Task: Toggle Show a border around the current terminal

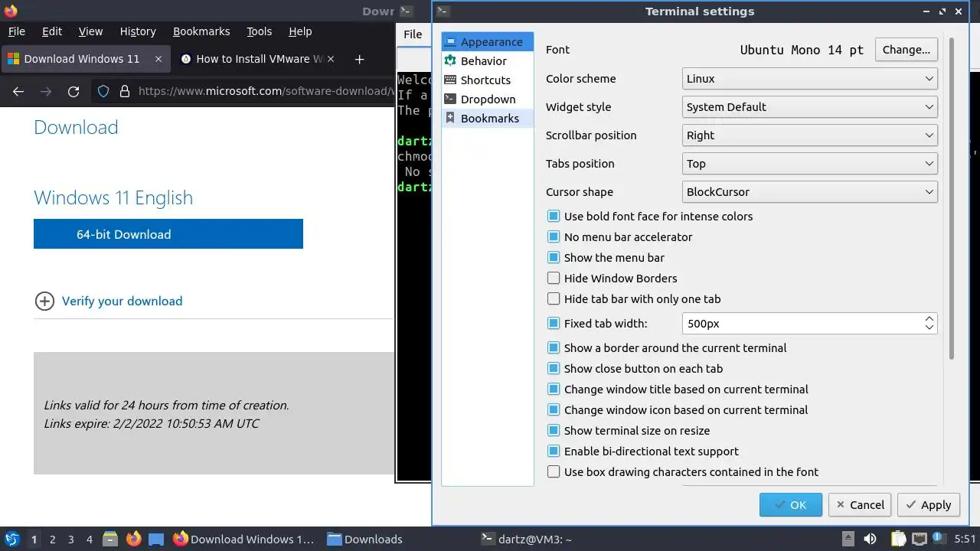Action: (554, 348)
